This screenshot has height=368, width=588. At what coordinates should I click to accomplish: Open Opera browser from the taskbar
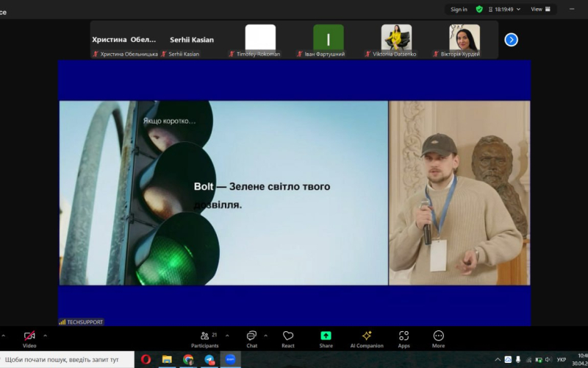146,360
